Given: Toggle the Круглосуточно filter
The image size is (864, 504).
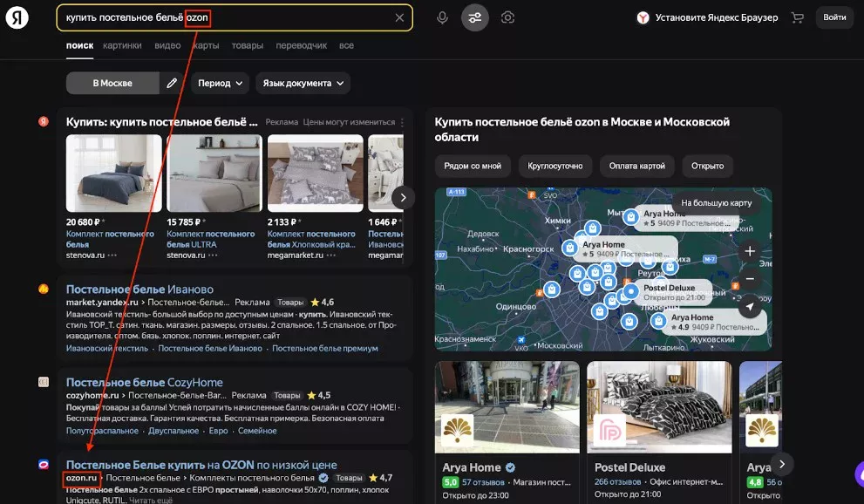Looking at the screenshot, I should pos(554,166).
